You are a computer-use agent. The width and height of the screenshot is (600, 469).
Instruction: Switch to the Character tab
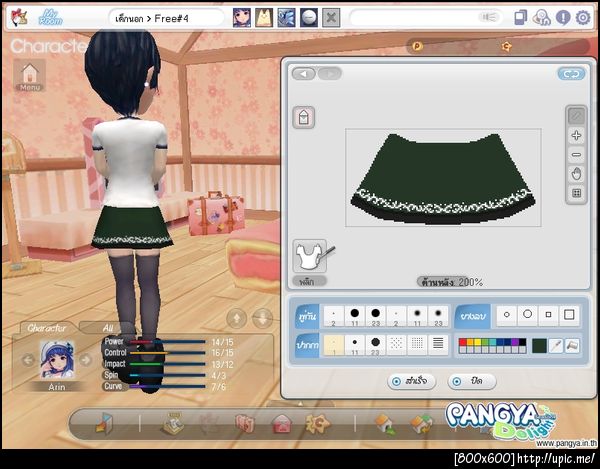(x=47, y=328)
